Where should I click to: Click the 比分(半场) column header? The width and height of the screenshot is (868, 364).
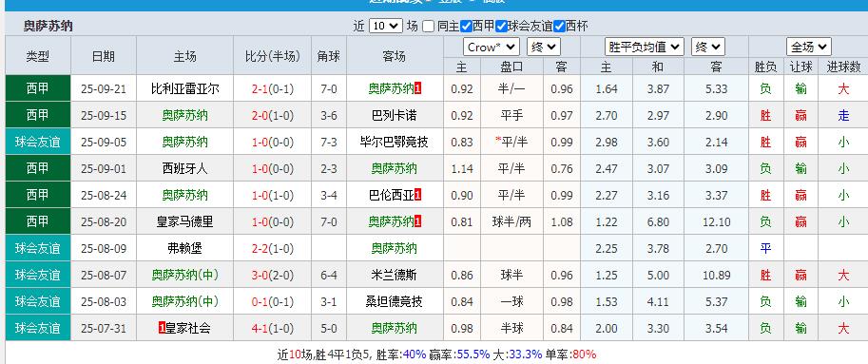(x=272, y=56)
